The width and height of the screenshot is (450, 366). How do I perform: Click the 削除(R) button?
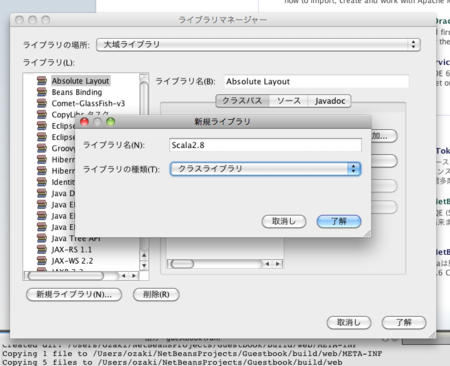pos(156,295)
